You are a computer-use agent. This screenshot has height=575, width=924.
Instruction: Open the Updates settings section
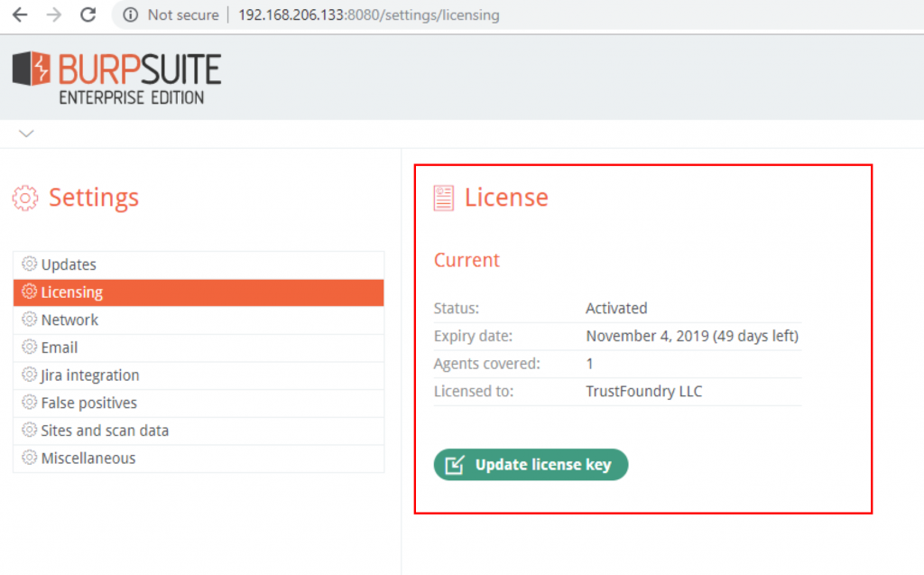coord(69,264)
